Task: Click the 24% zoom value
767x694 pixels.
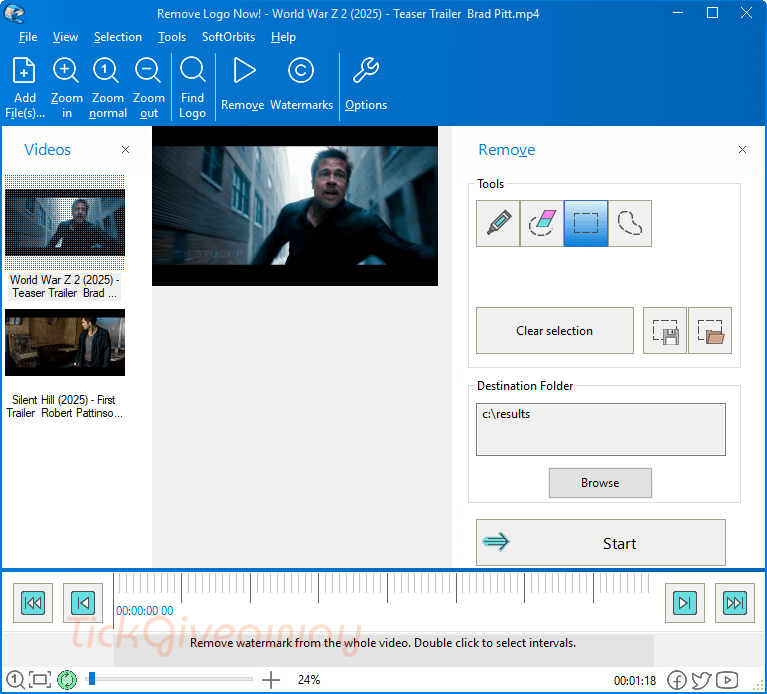Action: pyautogui.click(x=309, y=680)
